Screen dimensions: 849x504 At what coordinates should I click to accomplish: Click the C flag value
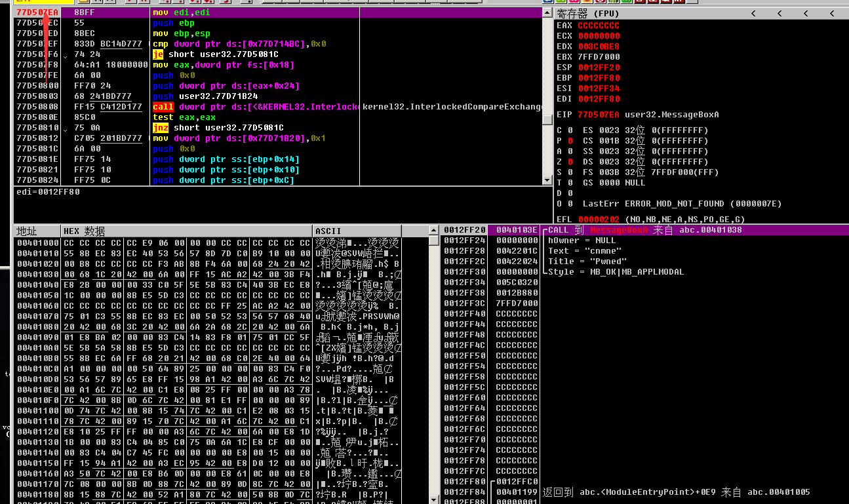click(x=570, y=130)
